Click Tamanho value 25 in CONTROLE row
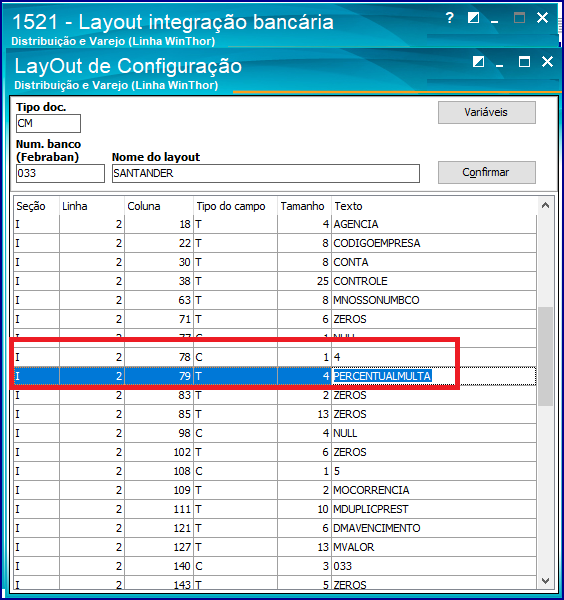This screenshot has height=600, width=564. 304,281
